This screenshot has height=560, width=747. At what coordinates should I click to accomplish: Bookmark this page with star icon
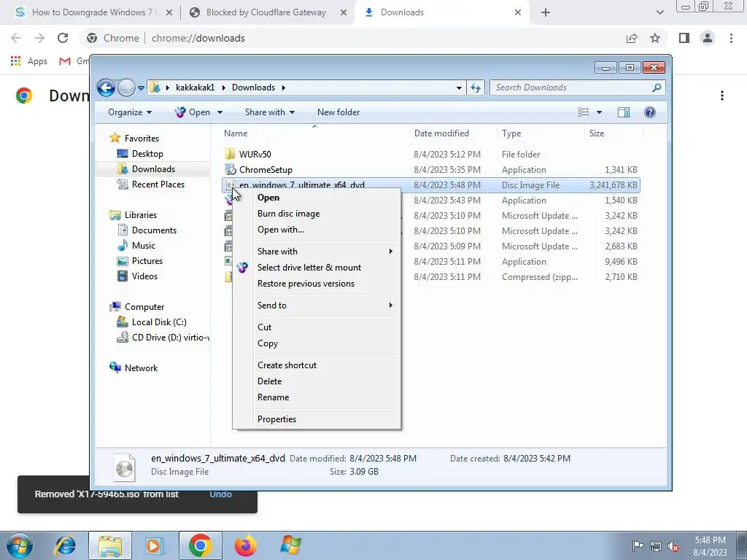[655, 38]
